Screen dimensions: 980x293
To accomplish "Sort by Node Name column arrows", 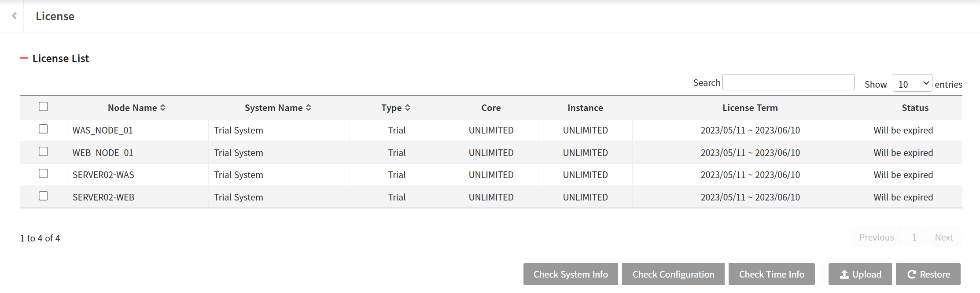I will pyautogui.click(x=163, y=108).
